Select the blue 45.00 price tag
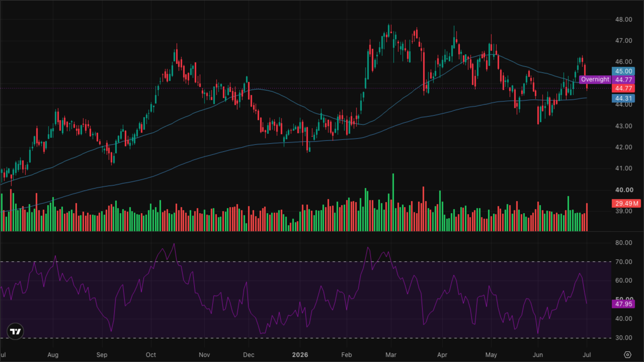Image resolution: width=644 pixels, height=362 pixels. pyautogui.click(x=623, y=71)
